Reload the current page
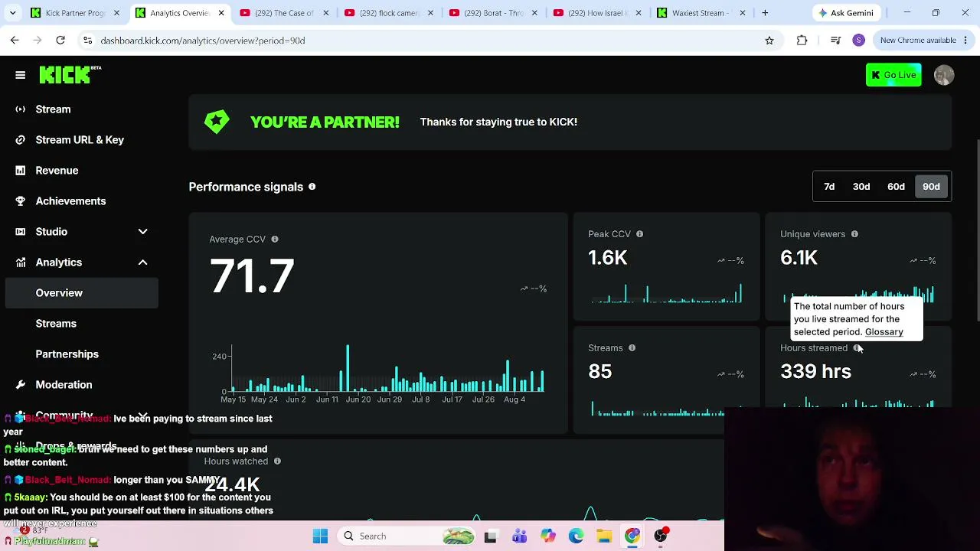The height and width of the screenshot is (551, 980). (60, 41)
